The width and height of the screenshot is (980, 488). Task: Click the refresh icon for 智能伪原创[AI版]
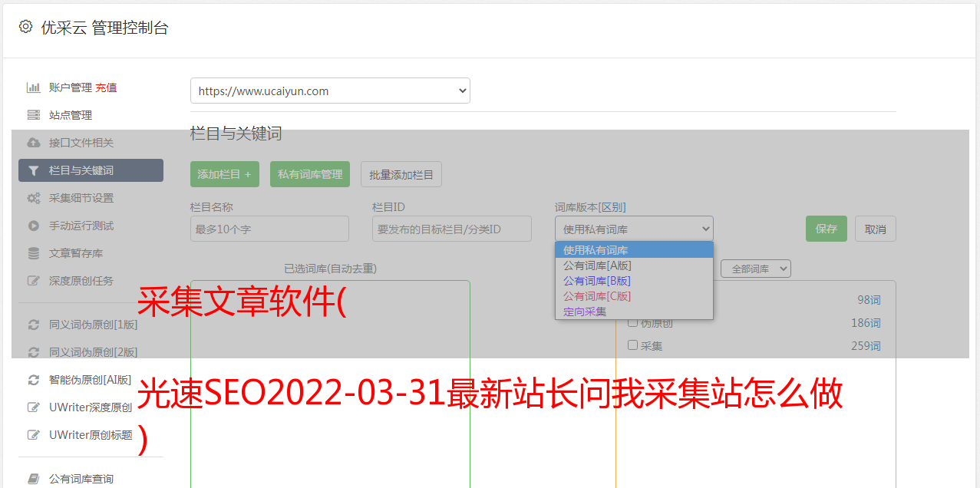[34, 380]
